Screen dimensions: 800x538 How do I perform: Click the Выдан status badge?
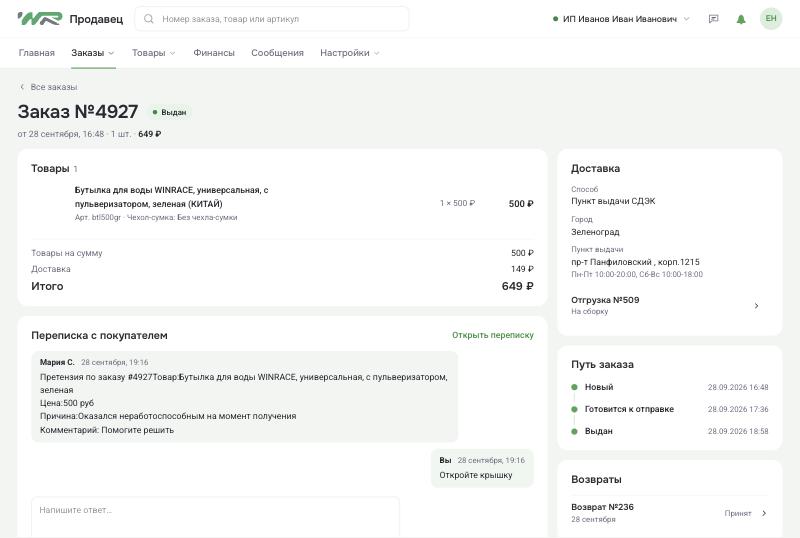[169, 112]
